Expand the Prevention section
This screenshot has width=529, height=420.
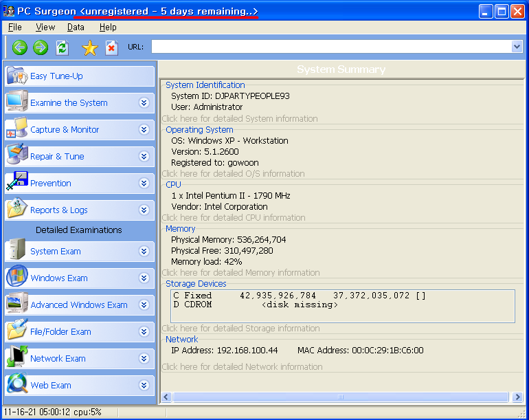click(x=144, y=183)
